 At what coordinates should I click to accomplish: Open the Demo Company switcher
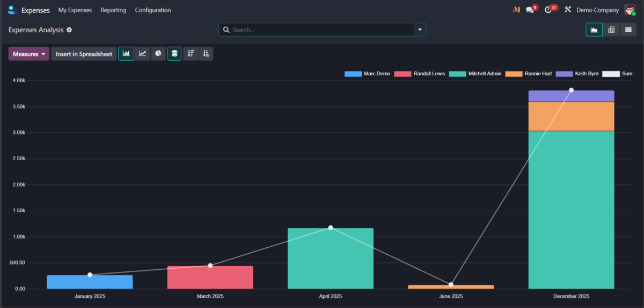tap(598, 10)
